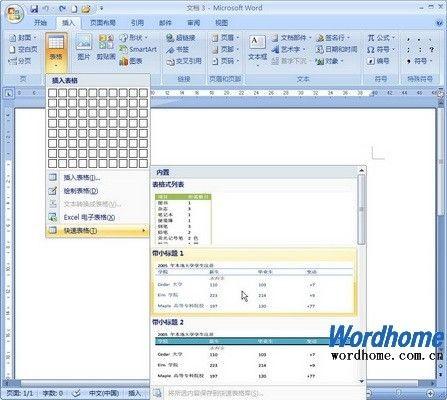Insert a 交叉引用 cross-reference
Viewport: 447px width, 400px height.
coord(184,61)
